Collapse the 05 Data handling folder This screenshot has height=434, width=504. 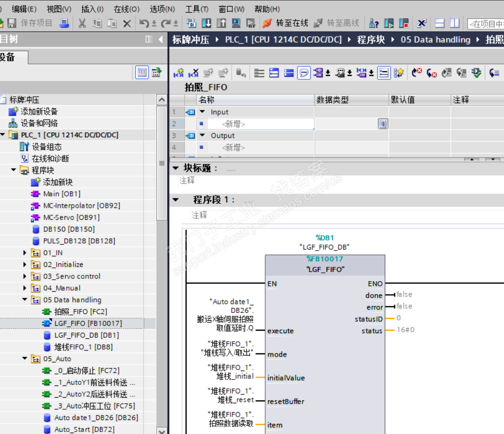click(25, 300)
